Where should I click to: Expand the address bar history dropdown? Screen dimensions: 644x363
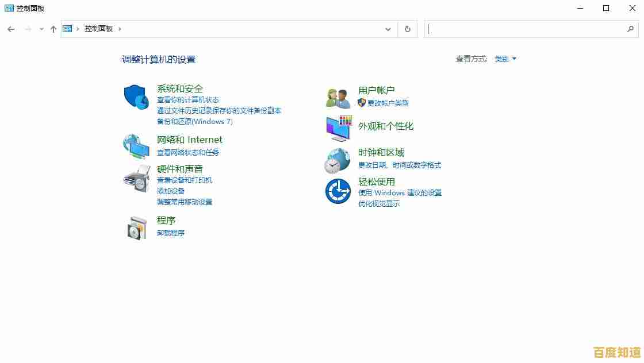pyautogui.click(x=388, y=29)
